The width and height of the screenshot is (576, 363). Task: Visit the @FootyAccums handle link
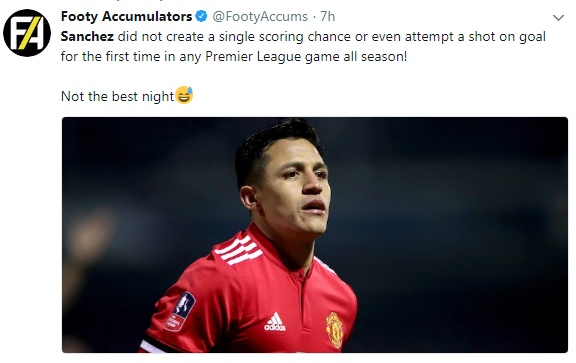(x=260, y=17)
